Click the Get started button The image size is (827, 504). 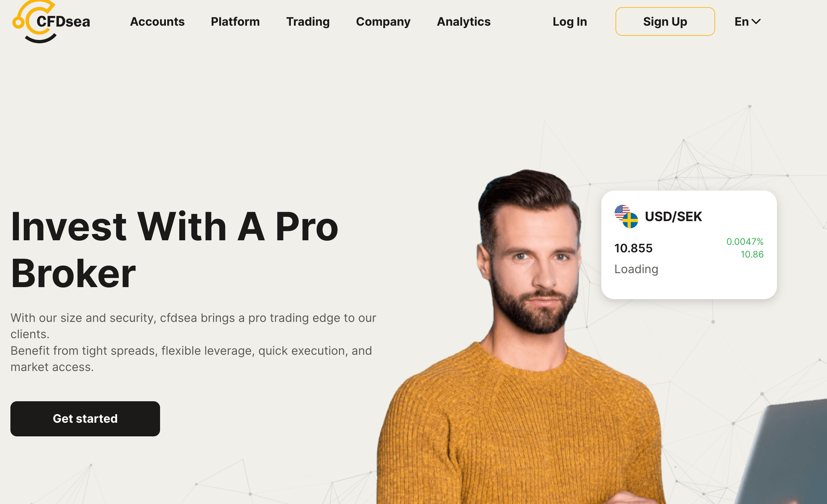85,418
